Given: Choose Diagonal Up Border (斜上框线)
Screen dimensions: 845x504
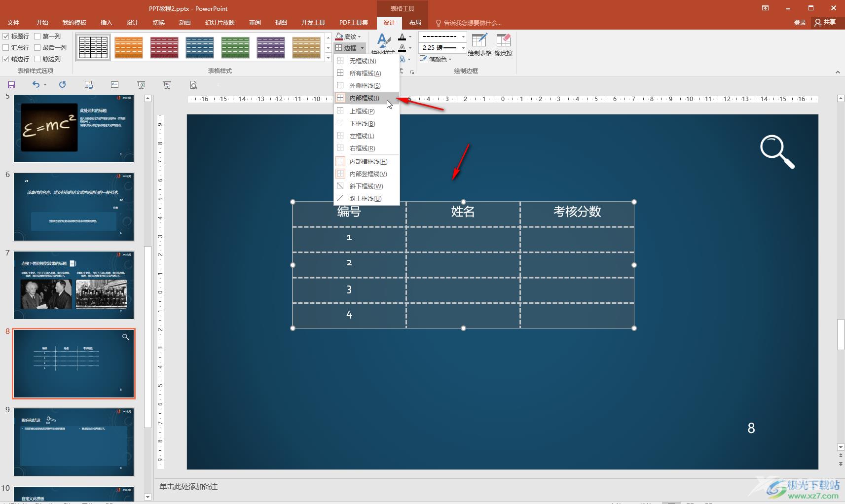Looking at the screenshot, I should (367, 198).
